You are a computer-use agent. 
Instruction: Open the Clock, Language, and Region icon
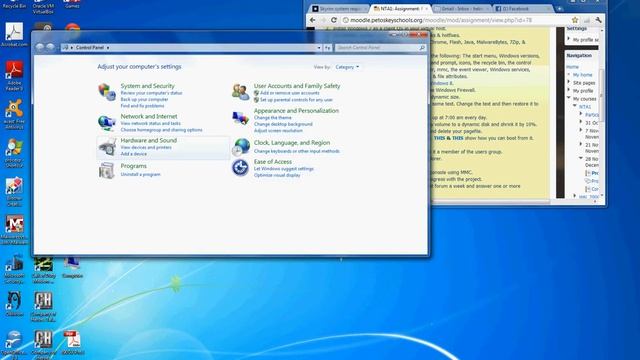(240, 147)
